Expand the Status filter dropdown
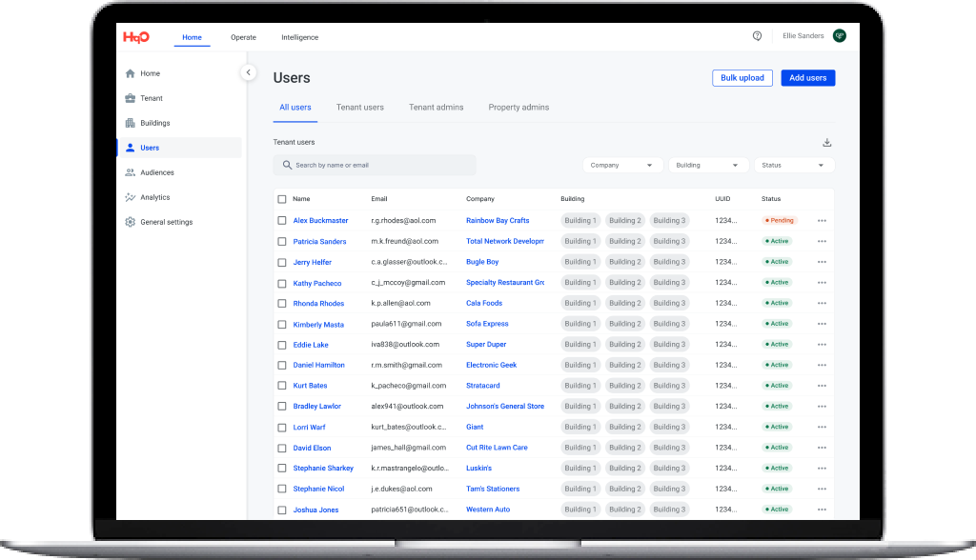Image resolution: width=976 pixels, height=560 pixels. [793, 166]
